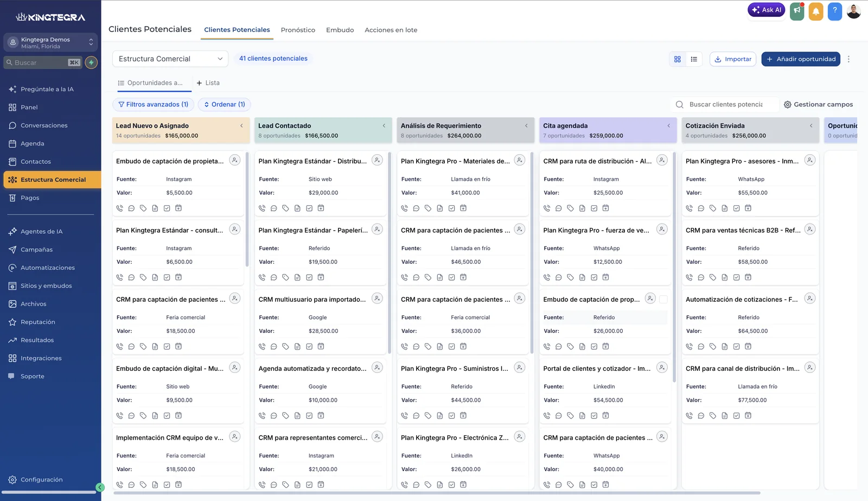Collapse the Lead Nuevo o Asignado column

(241, 125)
